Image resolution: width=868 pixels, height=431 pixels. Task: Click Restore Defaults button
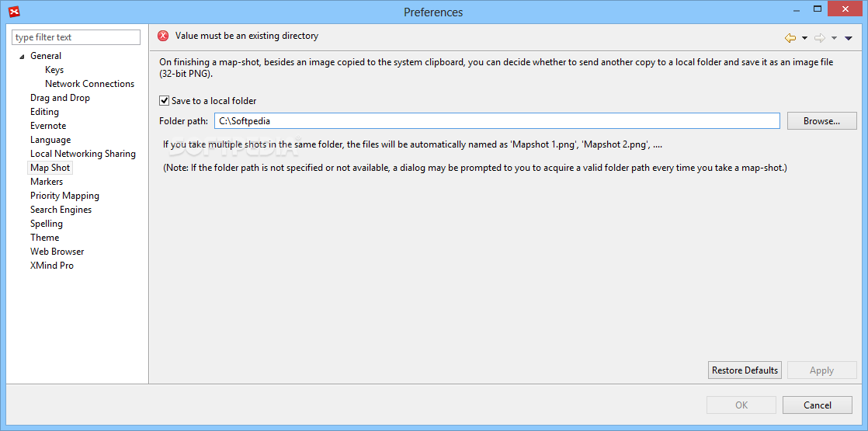click(745, 370)
